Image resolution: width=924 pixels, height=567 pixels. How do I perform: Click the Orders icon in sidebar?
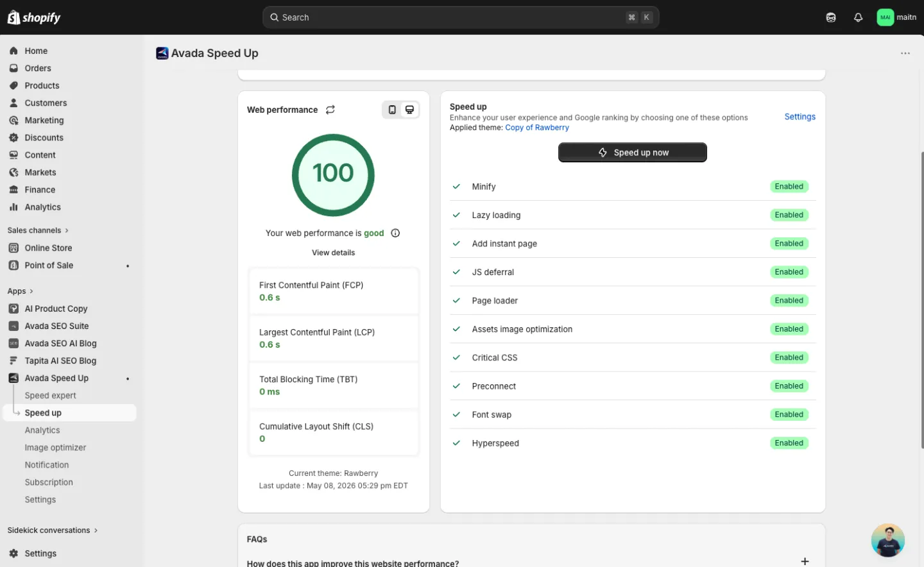coord(13,68)
